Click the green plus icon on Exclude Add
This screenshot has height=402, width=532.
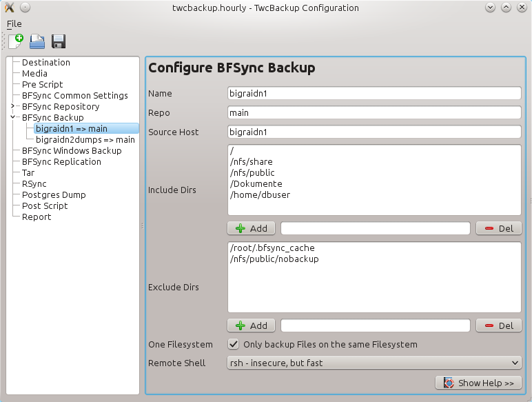[x=241, y=325]
